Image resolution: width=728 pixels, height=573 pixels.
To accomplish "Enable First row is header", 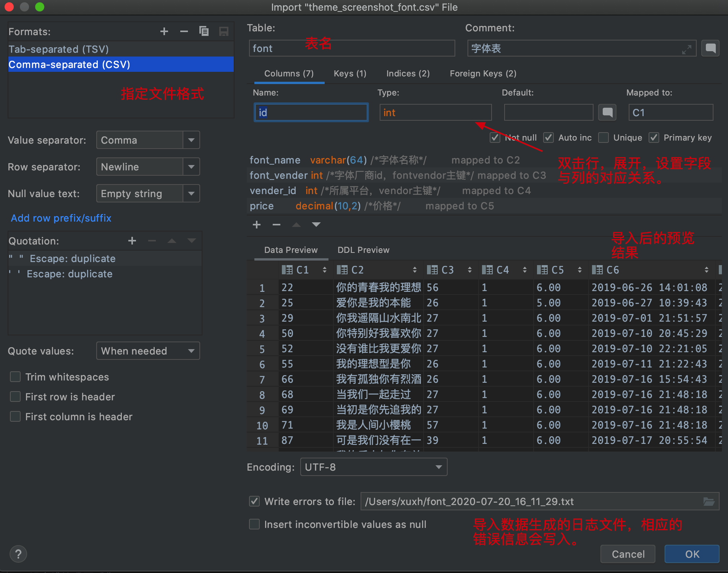I will point(15,397).
